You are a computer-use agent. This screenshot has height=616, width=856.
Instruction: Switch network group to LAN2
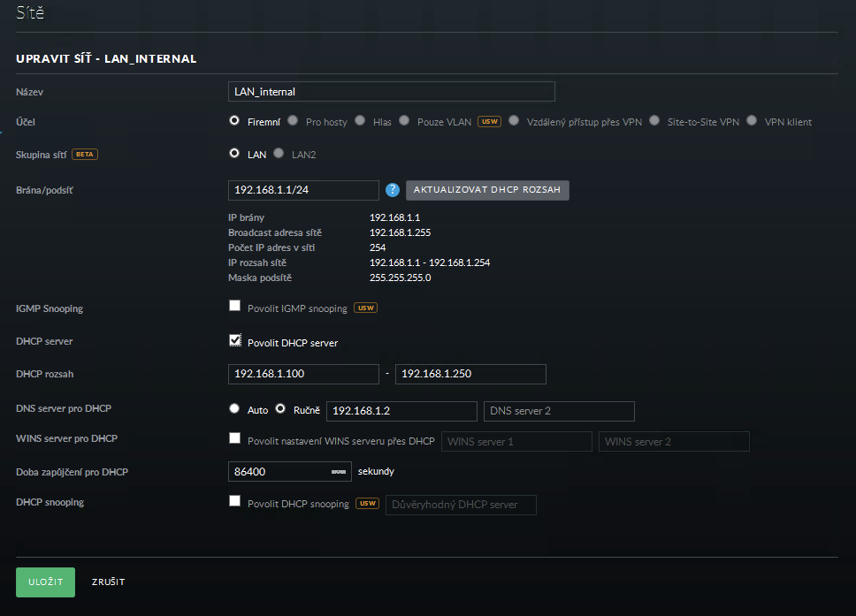click(279, 154)
